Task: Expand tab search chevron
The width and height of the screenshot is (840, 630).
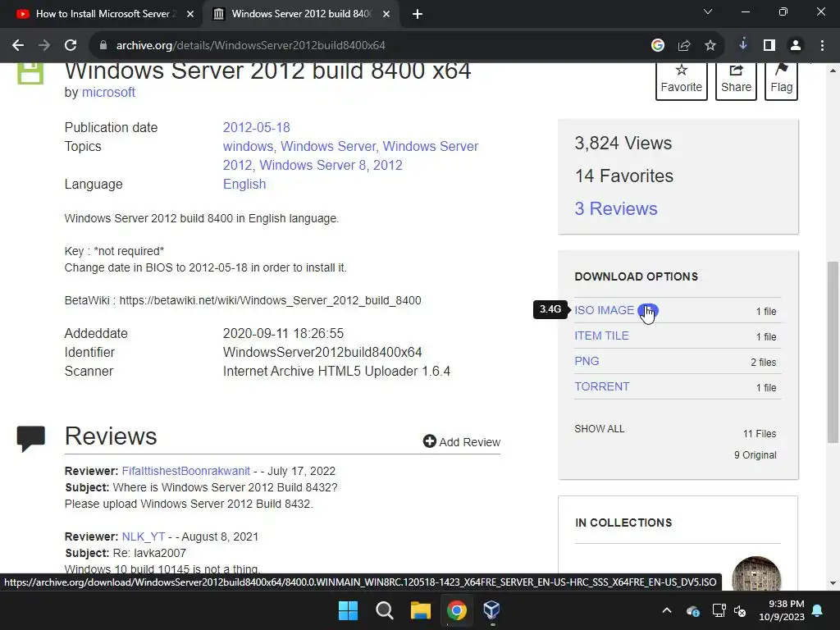Action: (x=708, y=11)
